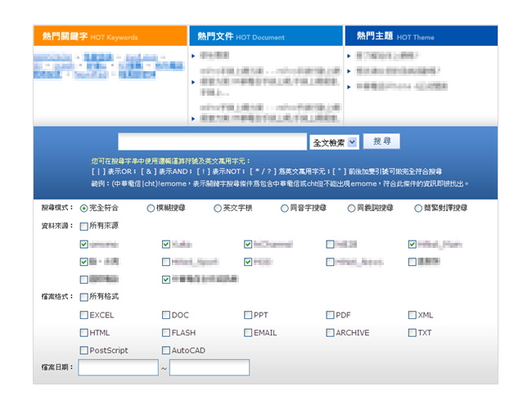Open the 全文檢索 search type dropdown
The height and width of the screenshot is (409, 532).
334,142
